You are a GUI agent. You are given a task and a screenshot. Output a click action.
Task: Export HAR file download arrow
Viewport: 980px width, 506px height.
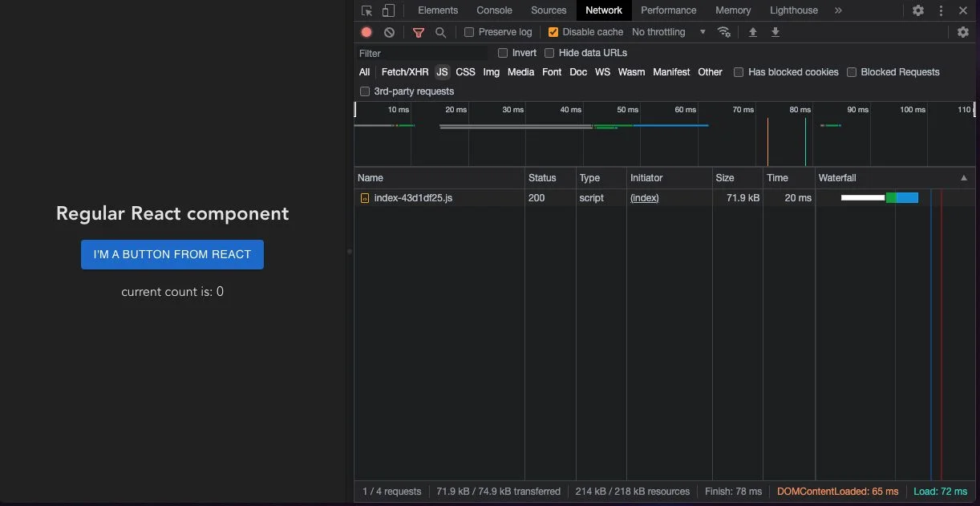775,32
